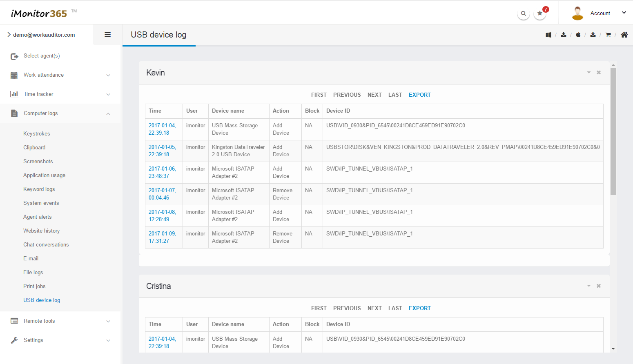The image size is (633, 364).
Task: Open the Account dropdown
Action: tap(600, 13)
